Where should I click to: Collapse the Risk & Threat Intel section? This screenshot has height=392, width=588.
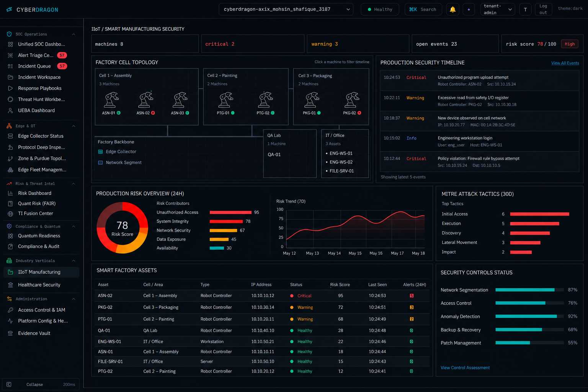pos(73,184)
